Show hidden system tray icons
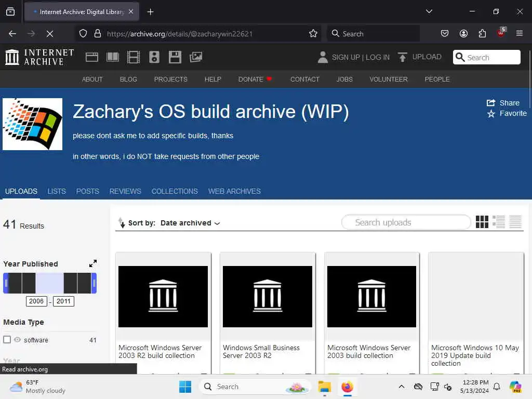Screen dimensions: 532x399 402,387
